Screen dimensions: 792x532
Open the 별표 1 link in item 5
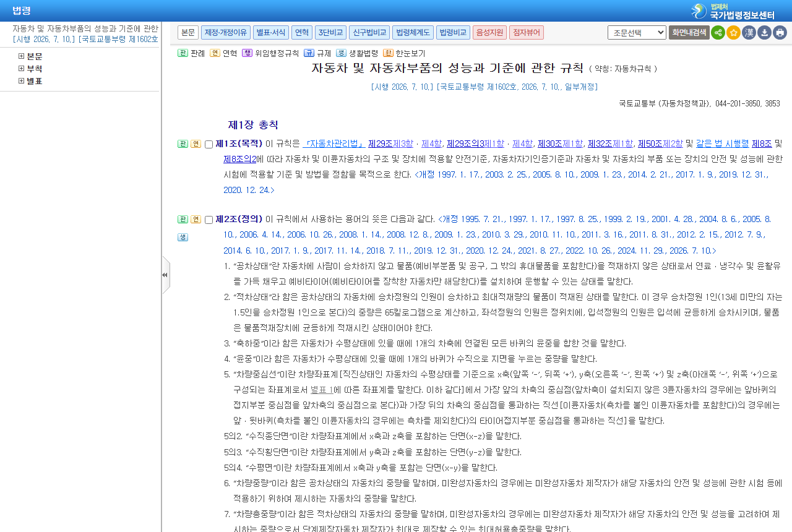[x=322, y=390]
